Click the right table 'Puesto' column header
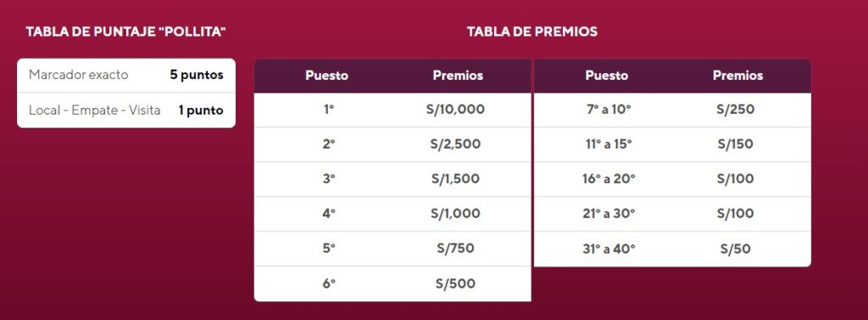 (607, 76)
